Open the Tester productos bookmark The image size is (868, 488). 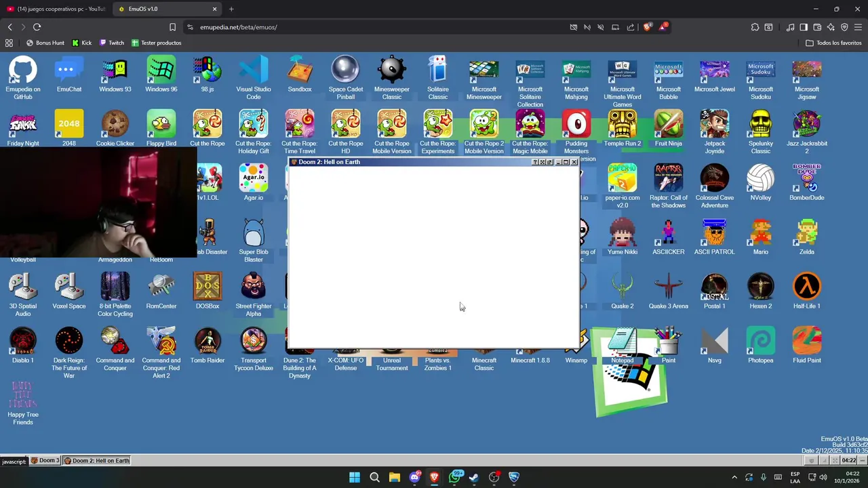pos(157,43)
